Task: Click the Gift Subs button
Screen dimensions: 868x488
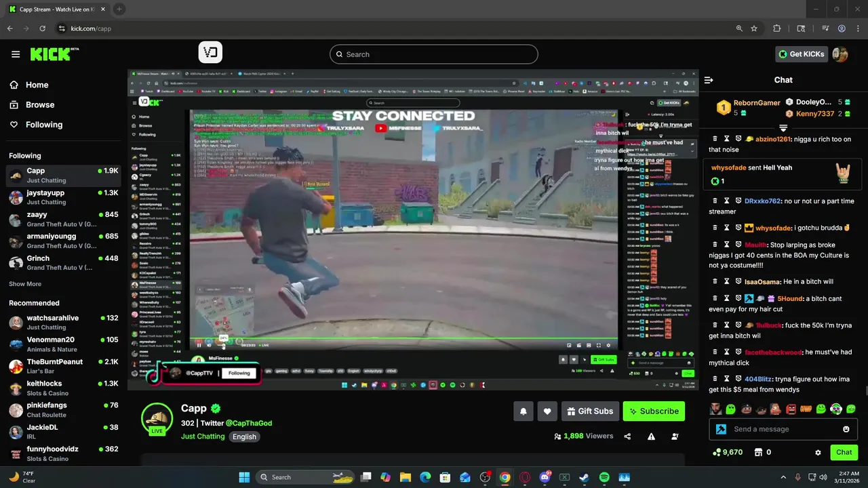Action: point(589,411)
